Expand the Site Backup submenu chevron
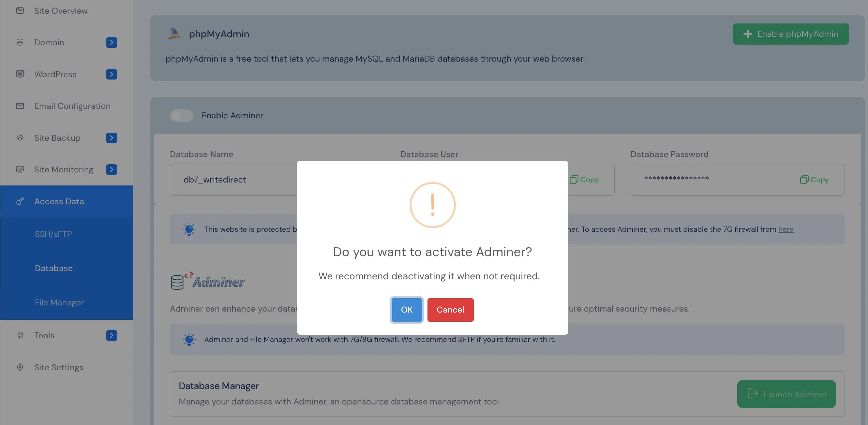 [x=111, y=138]
